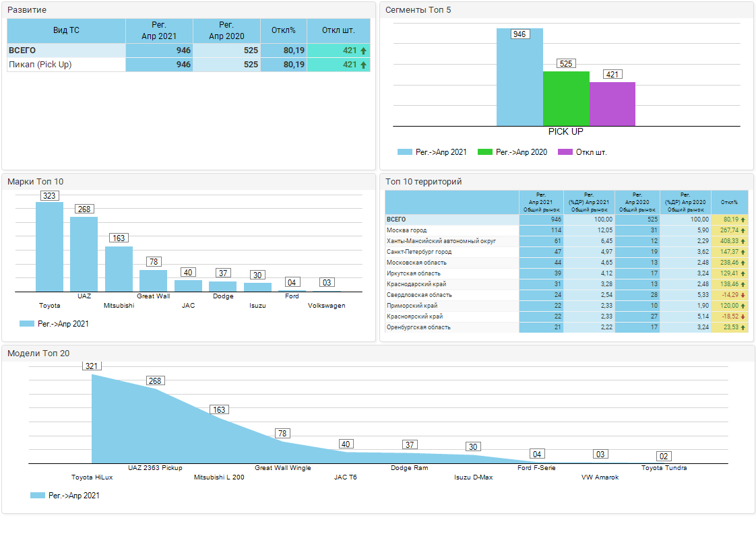
Task: Click green arrow in Ханты-Мансийский автономный округ row
Action: (743, 241)
